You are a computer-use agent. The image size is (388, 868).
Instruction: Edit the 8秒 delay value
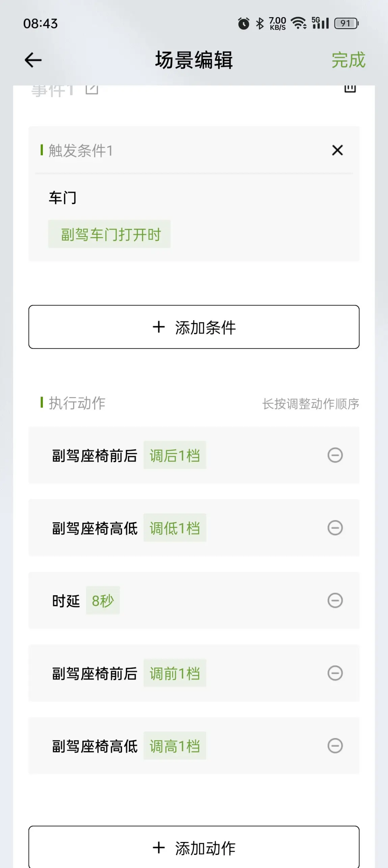click(103, 600)
